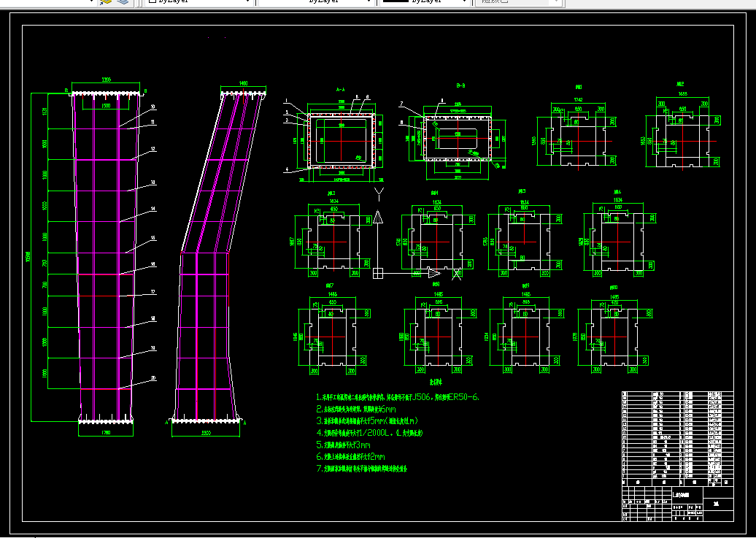Image resolution: width=756 pixels, height=538 pixels.
Task: Open the greyed plot style dropdown
Action: click(519, 1)
